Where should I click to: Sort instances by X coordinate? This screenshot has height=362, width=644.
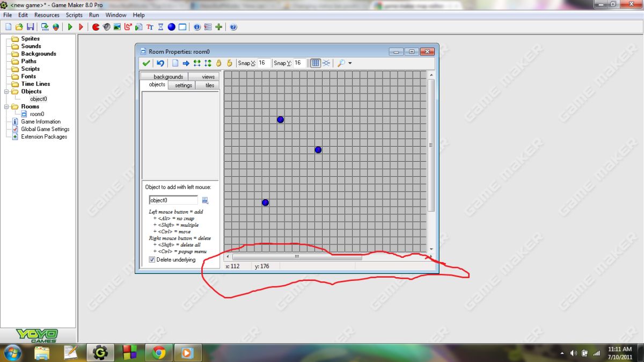tap(197, 63)
